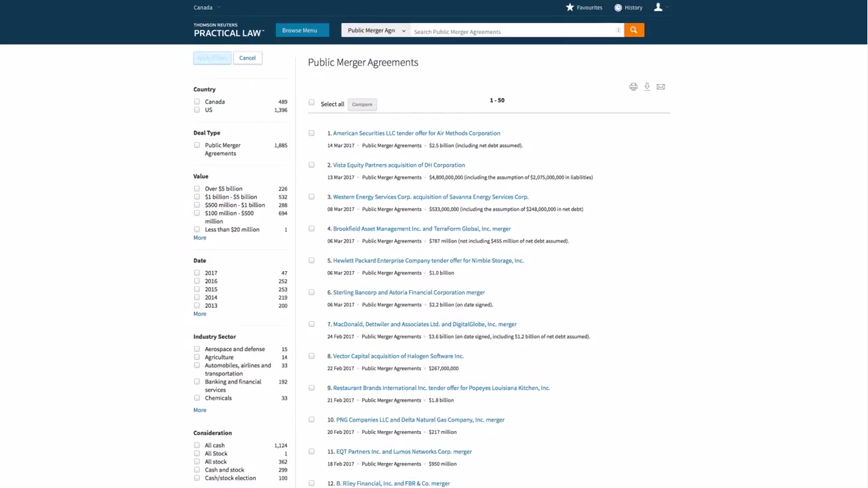Open Vista Equity Partners acquisition link
This screenshot has width=868, height=488.
(399, 165)
